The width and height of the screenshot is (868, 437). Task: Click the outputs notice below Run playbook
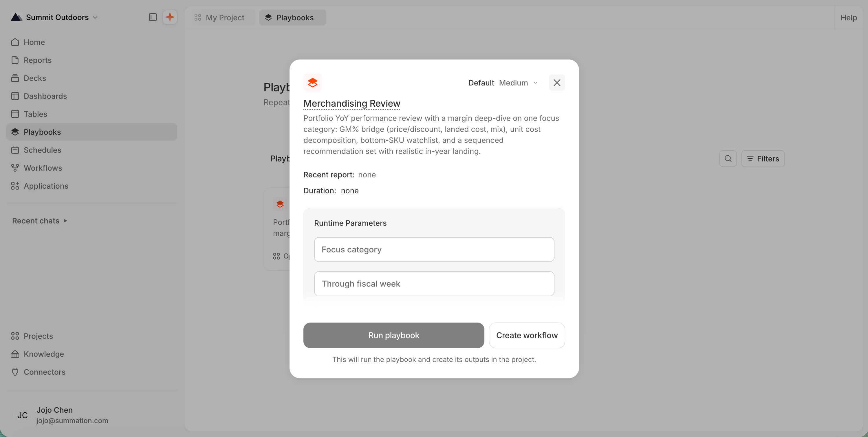pos(434,359)
